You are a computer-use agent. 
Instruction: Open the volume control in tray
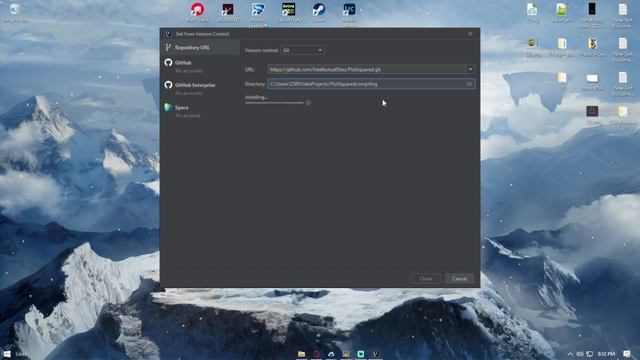tap(580, 354)
